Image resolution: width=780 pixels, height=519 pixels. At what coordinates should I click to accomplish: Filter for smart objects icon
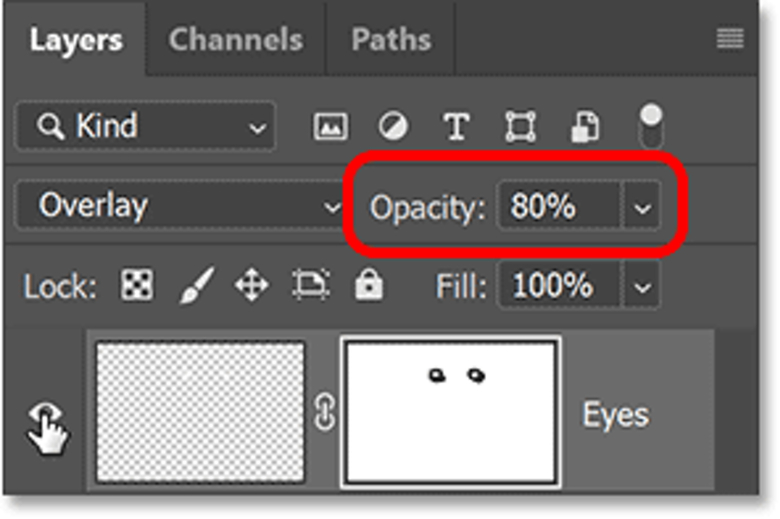tap(585, 126)
